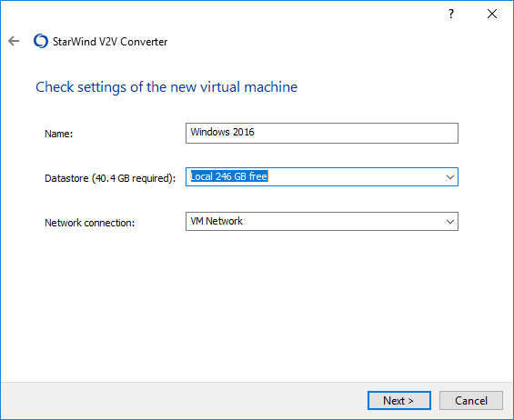514x420 pixels.
Task: Click the 'Network connection:' label
Action: (x=89, y=223)
